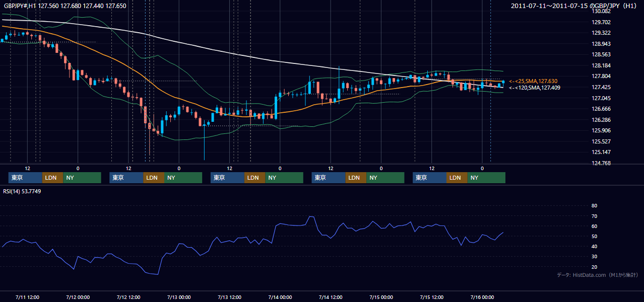Click the 7/14 12:00 time axis label
This screenshot has height=302, width=644.
point(331,297)
